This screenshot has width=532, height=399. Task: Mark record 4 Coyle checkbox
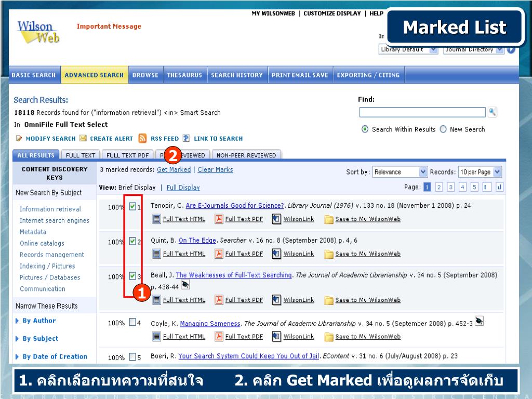click(x=132, y=322)
